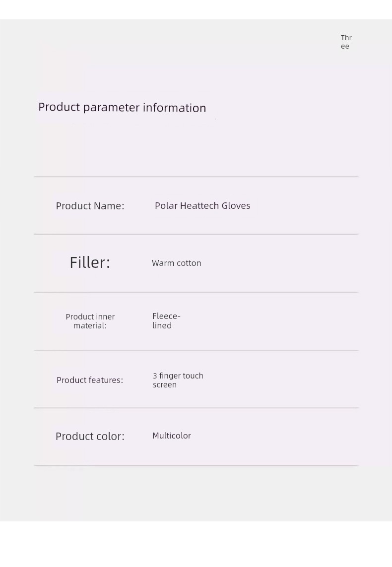Click divider above Product features row

196,350
